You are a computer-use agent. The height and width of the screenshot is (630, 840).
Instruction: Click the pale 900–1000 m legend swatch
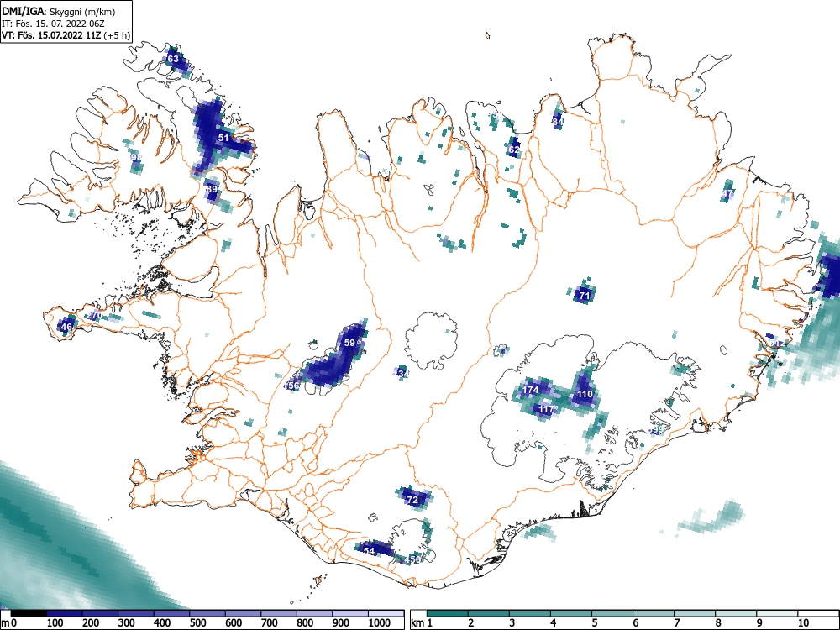pos(350,613)
